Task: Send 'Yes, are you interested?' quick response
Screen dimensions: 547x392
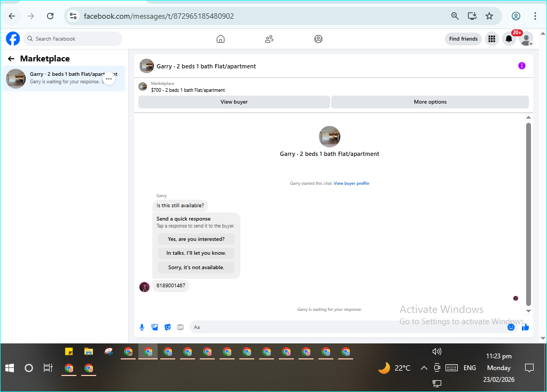Action: [196, 239]
